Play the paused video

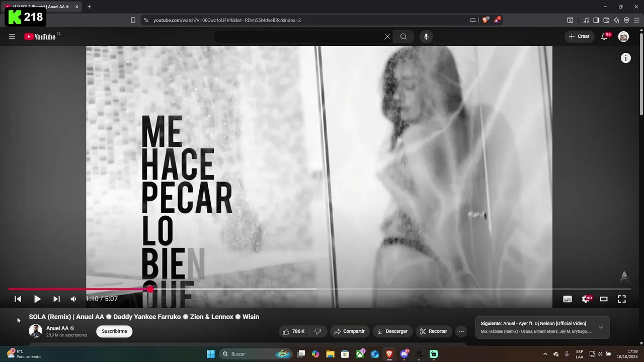pos(37,299)
